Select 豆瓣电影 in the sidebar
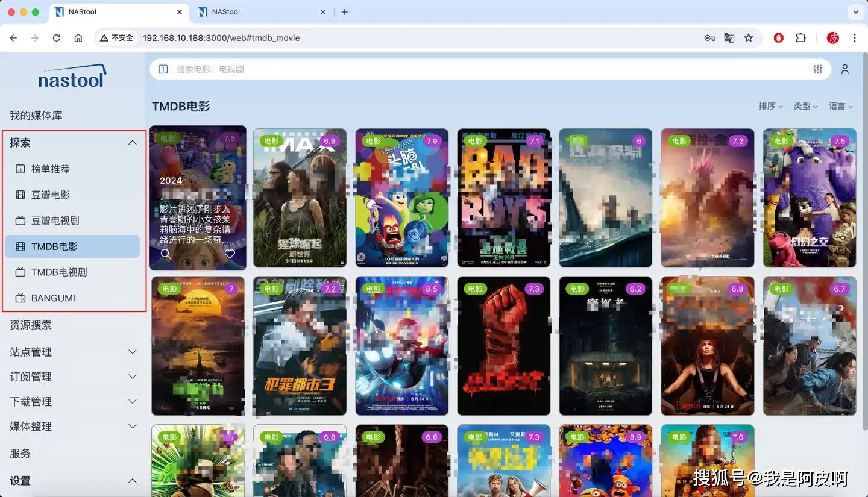The width and height of the screenshot is (868, 497). point(51,195)
